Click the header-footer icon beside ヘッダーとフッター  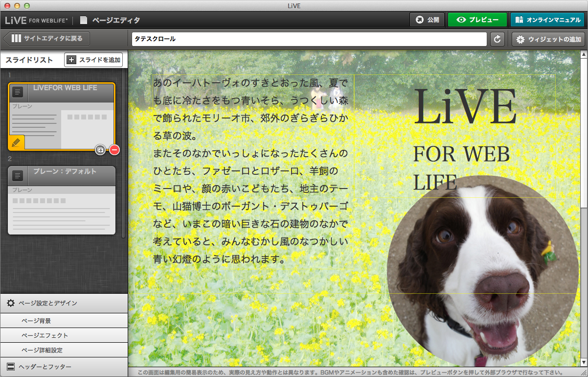pos(10,367)
